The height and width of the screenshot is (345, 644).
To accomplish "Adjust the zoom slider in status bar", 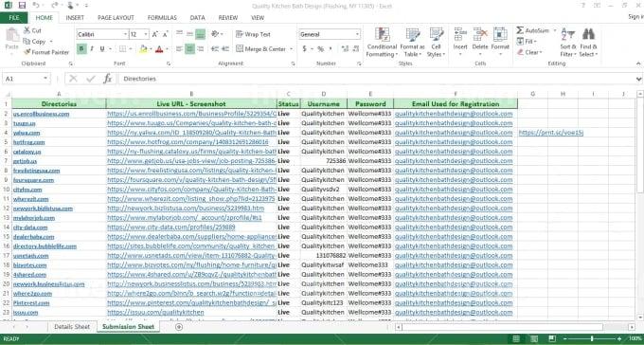I will pyautogui.click(x=591, y=338).
